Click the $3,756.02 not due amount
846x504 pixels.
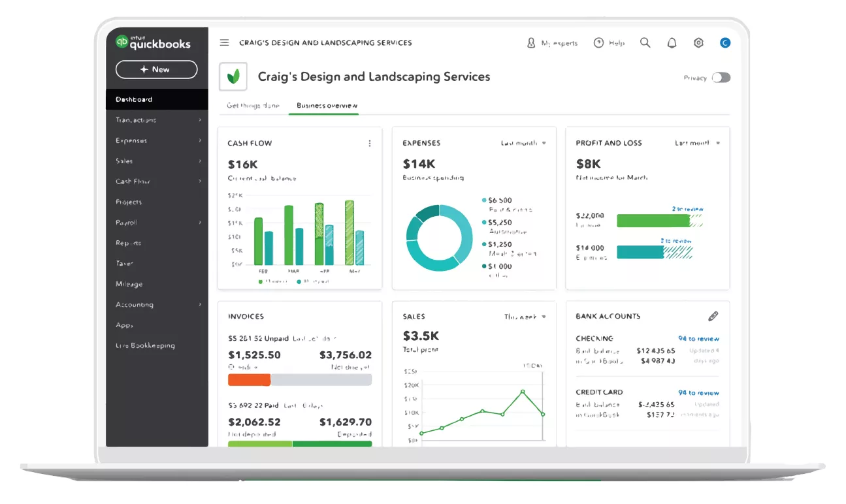tap(346, 355)
